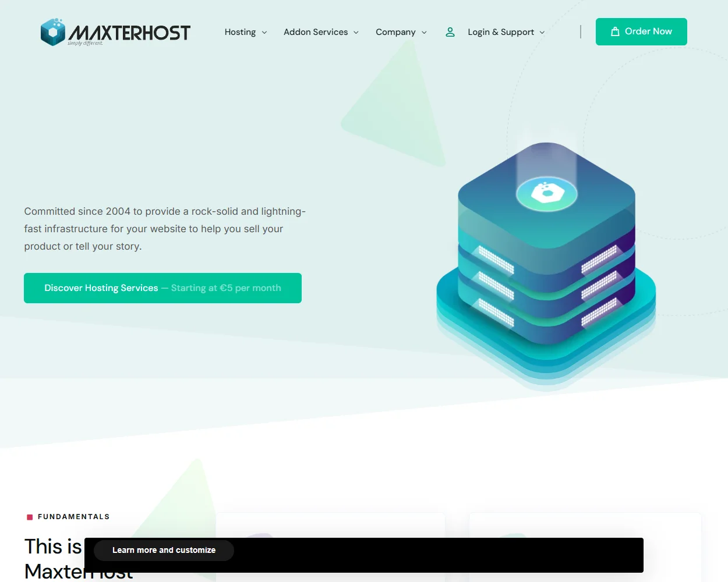Click the Order Now button
Screen dimensions: 728x582
point(641,31)
